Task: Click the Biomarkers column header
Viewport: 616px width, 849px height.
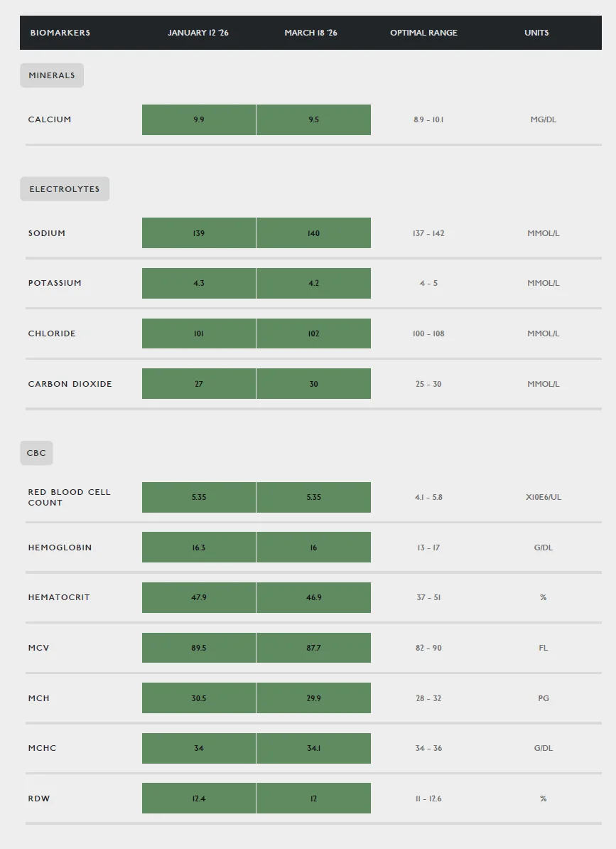Action: pos(60,33)
